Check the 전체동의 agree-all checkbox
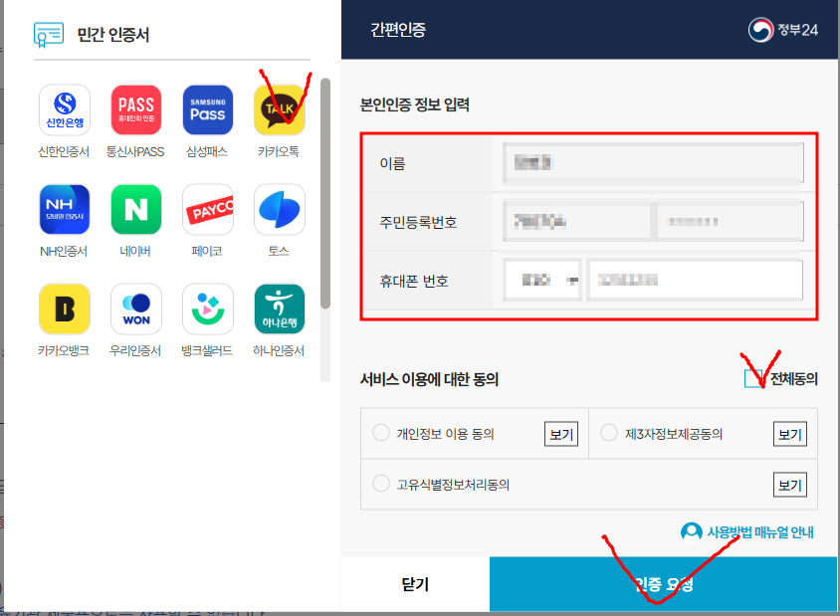 point(752,379)
